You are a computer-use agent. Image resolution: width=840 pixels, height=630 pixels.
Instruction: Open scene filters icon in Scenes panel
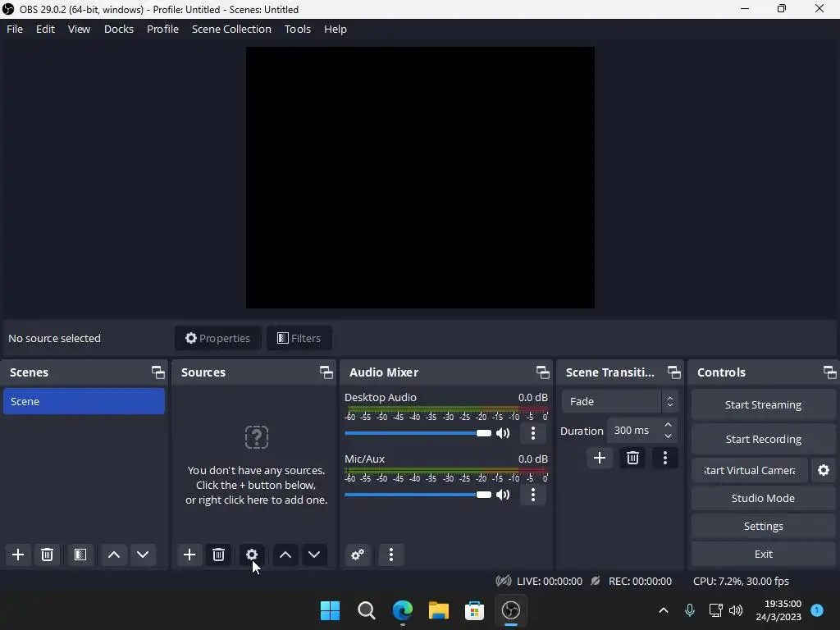point(80,555)
